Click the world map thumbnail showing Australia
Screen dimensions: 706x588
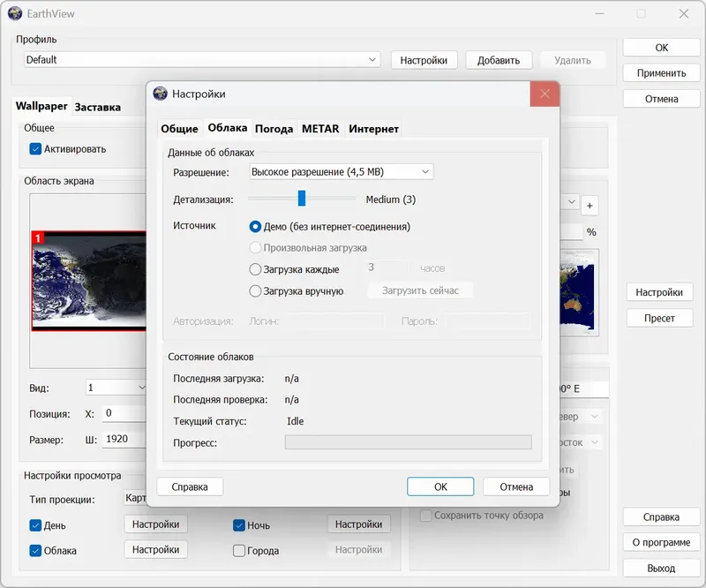579,293
